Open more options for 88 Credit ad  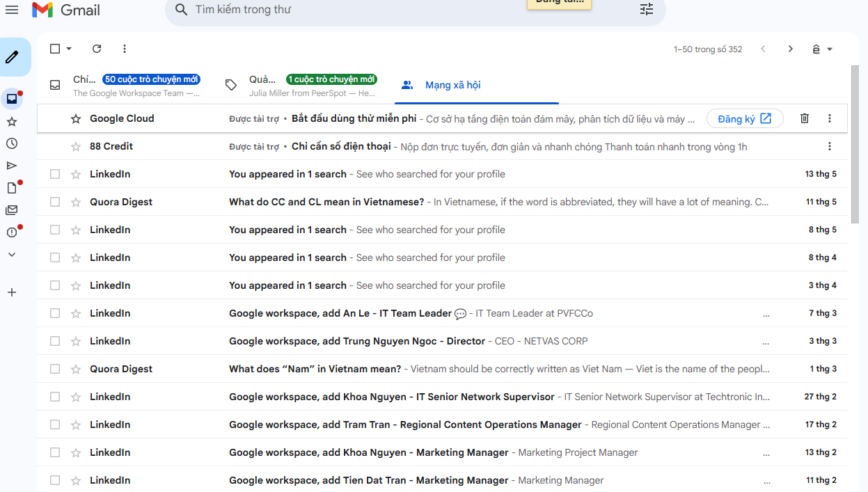(830, 146)
